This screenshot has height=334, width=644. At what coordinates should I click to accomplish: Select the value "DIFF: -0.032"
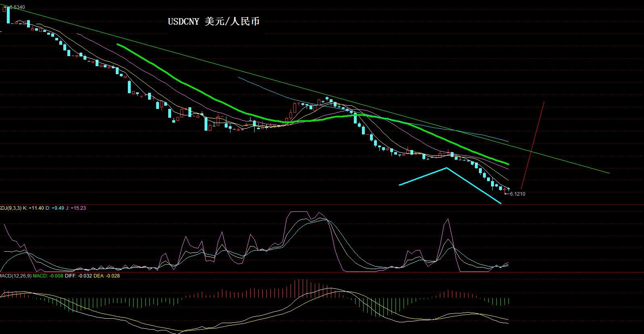tap(79, 276)
